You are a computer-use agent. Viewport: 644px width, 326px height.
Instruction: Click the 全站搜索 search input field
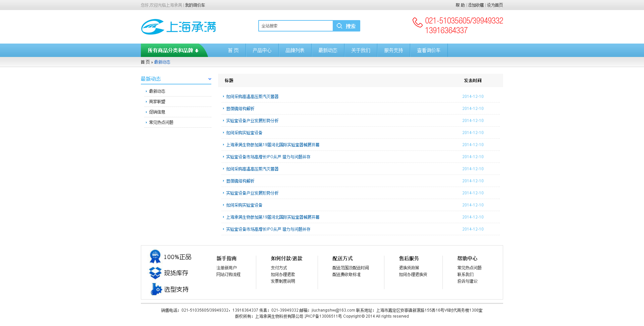(x=296, y=26)
